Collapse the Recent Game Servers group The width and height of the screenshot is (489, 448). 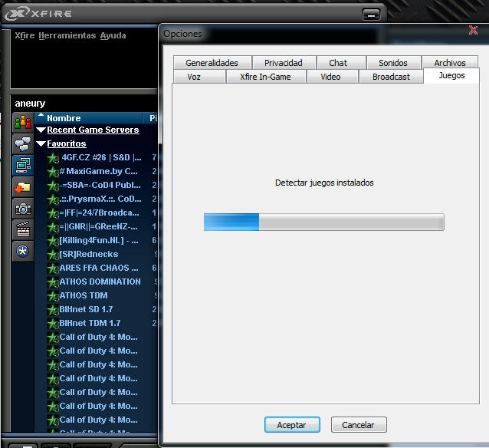41,130
